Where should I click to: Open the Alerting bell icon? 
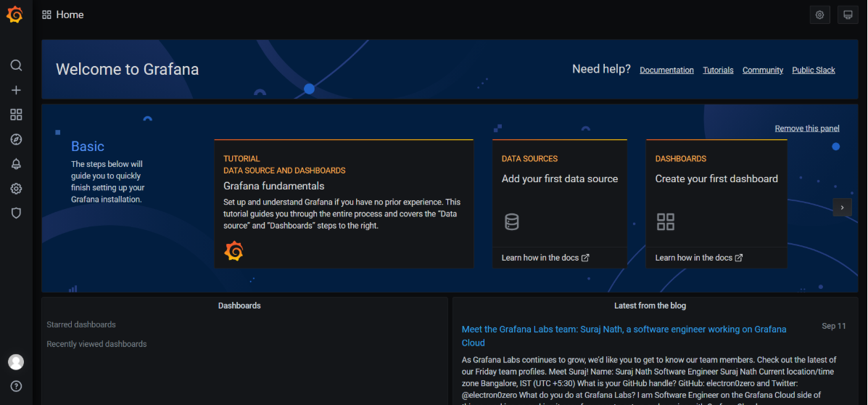coord(16,164)
